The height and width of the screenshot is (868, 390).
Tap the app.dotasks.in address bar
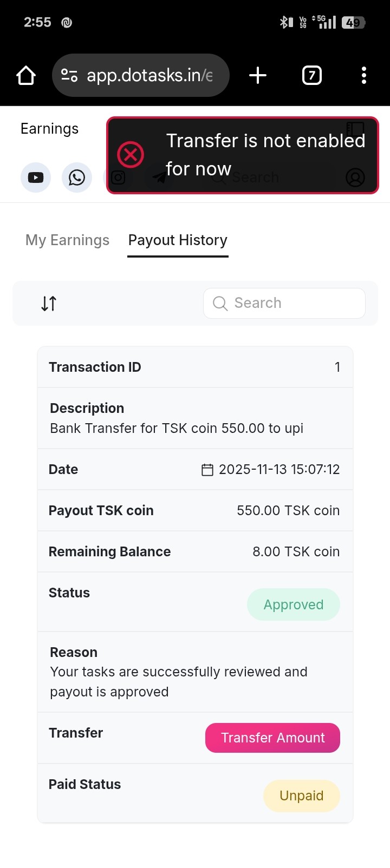click(149, 75)
